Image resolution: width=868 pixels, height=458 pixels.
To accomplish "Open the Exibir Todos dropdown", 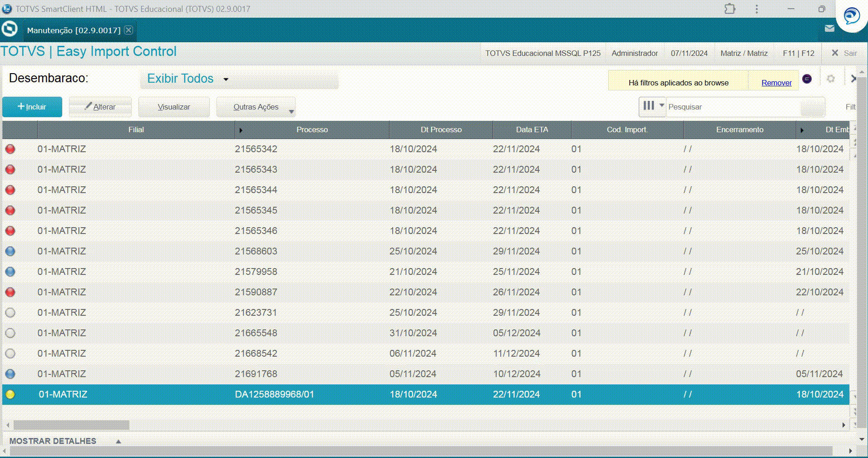I will point(239,79).
